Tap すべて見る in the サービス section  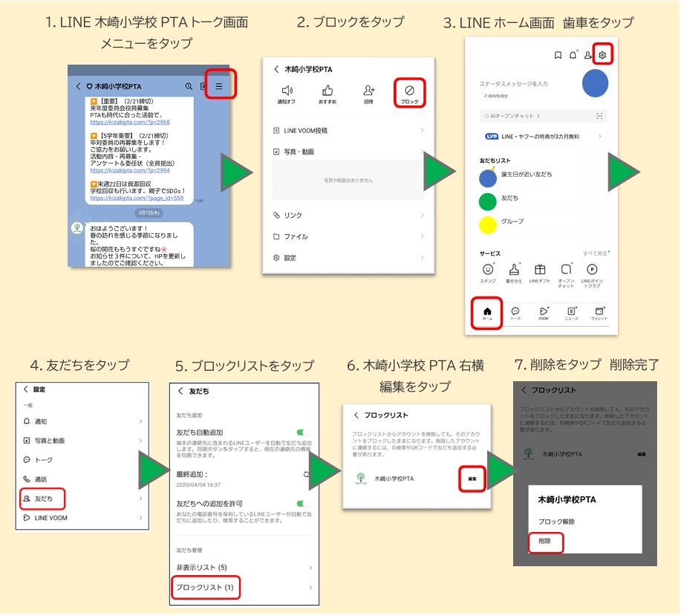coord(596,253)
